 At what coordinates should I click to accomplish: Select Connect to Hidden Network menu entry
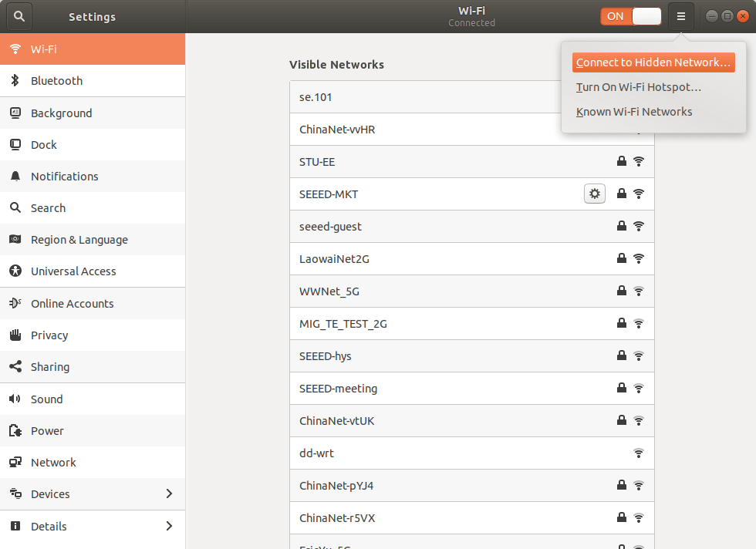[x=653, y=62]
